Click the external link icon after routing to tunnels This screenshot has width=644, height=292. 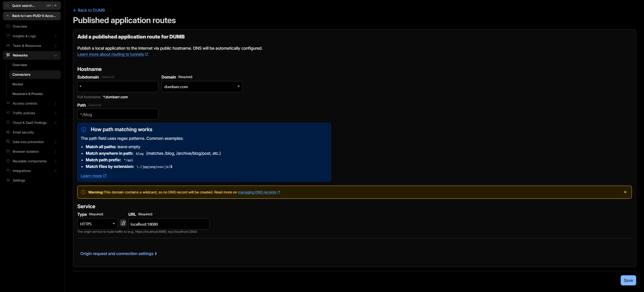coord(147,54)
